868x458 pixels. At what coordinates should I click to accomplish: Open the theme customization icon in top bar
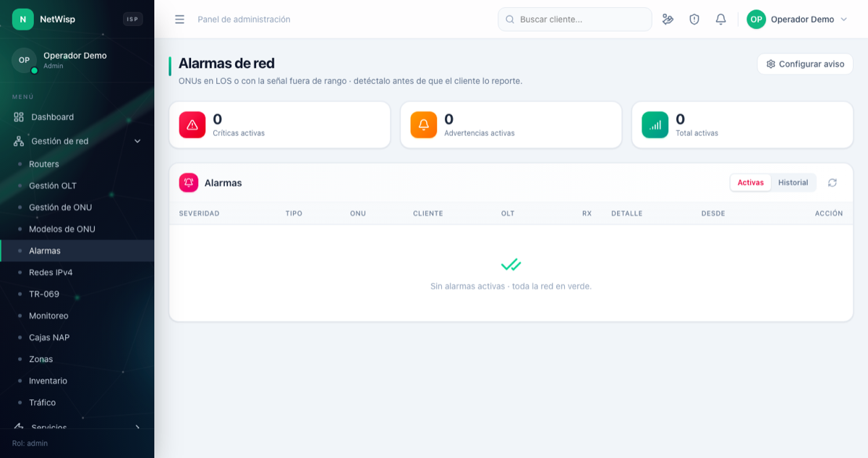(x=668, y=20)
